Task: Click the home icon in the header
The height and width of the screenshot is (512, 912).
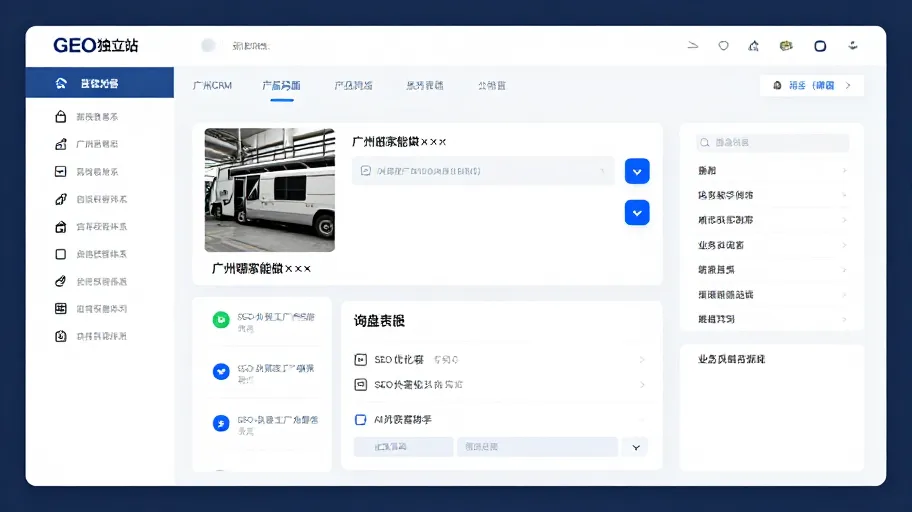Action: point(754,45)
